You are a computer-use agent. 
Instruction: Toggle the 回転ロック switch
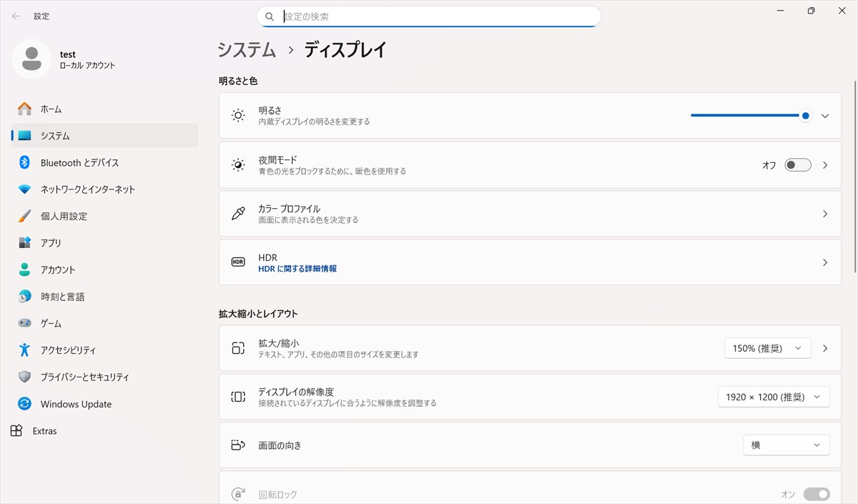[x=817, y=494]
